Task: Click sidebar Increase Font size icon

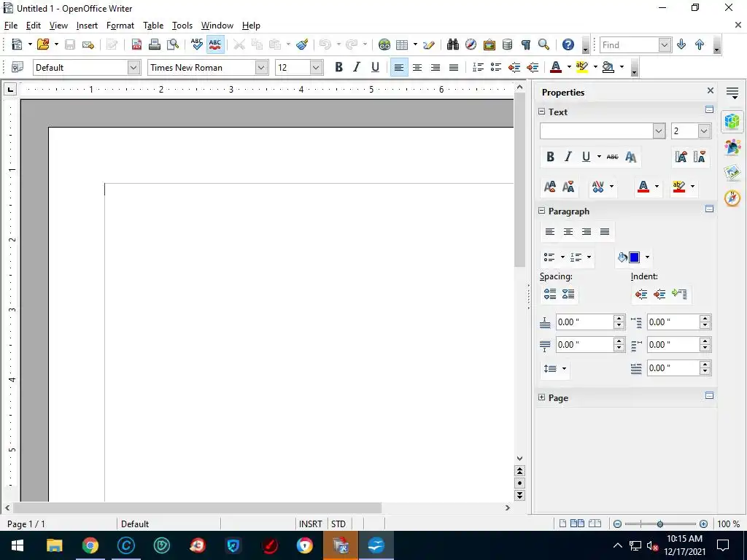Action: tap(681, 157)
